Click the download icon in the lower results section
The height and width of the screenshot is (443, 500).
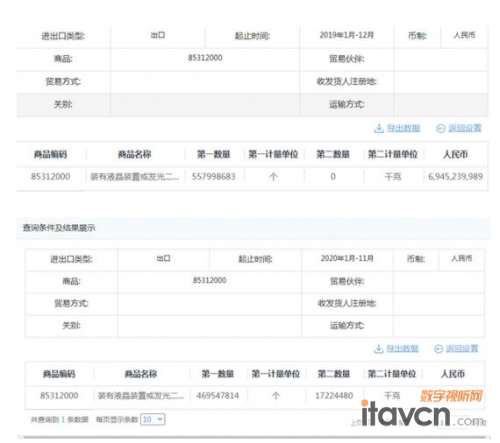378,349
